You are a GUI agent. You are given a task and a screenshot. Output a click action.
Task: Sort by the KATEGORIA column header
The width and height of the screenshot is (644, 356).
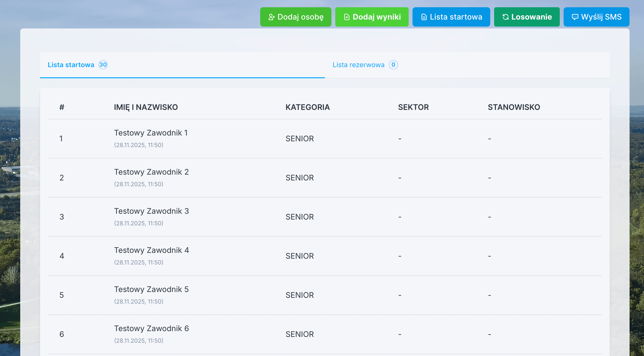point(308,107)
